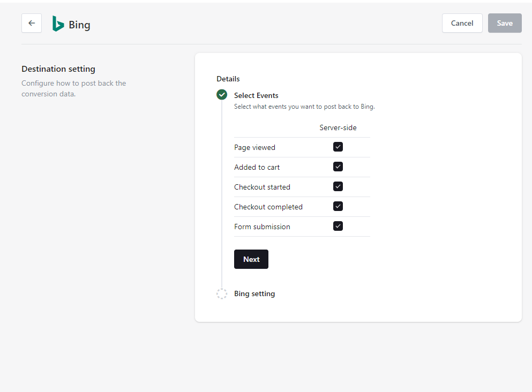Click the Form submission row label
Viewport: 532px width, 392px height.
click(x=262, y=227)
